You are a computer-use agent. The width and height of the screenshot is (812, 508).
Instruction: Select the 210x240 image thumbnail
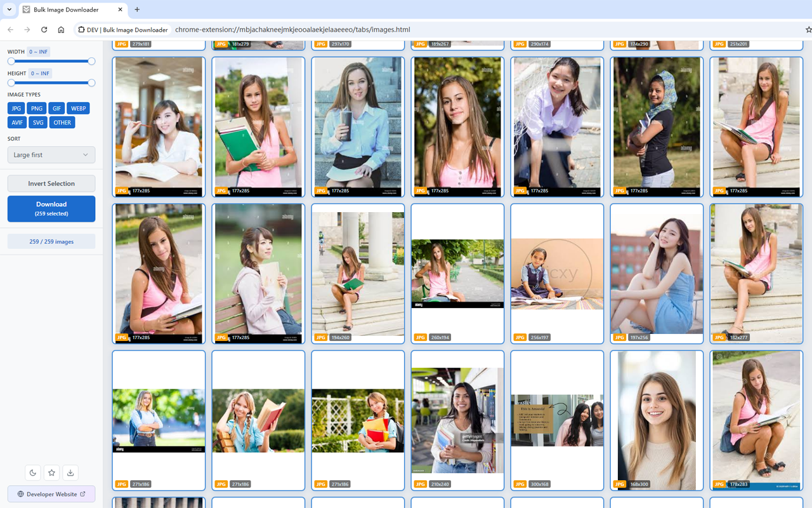pos(457,420)
